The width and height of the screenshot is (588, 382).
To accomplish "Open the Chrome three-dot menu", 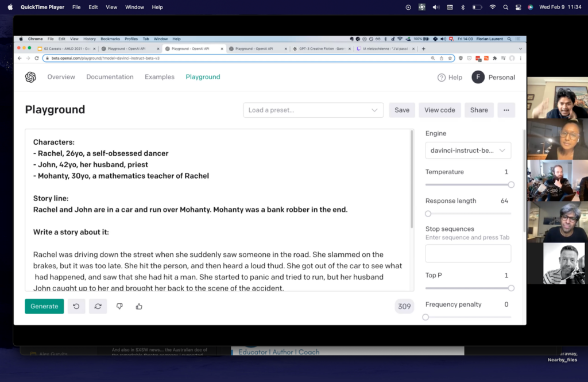I will click(520, 58).
